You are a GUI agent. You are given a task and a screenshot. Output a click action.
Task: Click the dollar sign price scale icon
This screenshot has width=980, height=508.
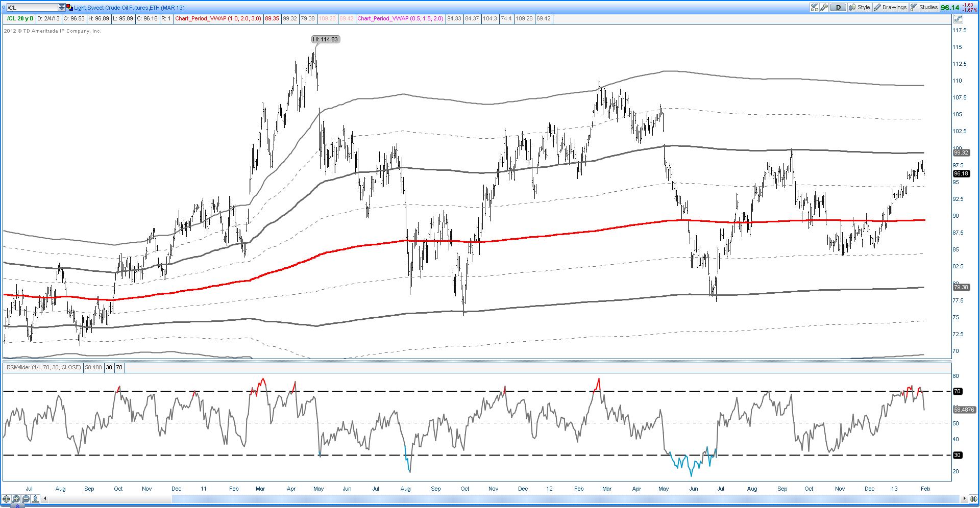click(x=36, y=499)
